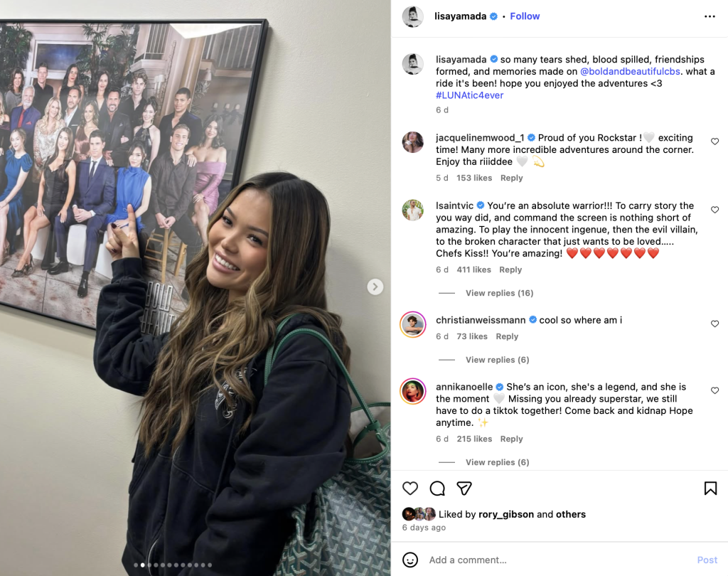Image resolution: width=728 pixels, height=576 pixels.
Task: Expand annikanoelle's View replies (6)
Action: pyautogui.click(x=497, y=462)
